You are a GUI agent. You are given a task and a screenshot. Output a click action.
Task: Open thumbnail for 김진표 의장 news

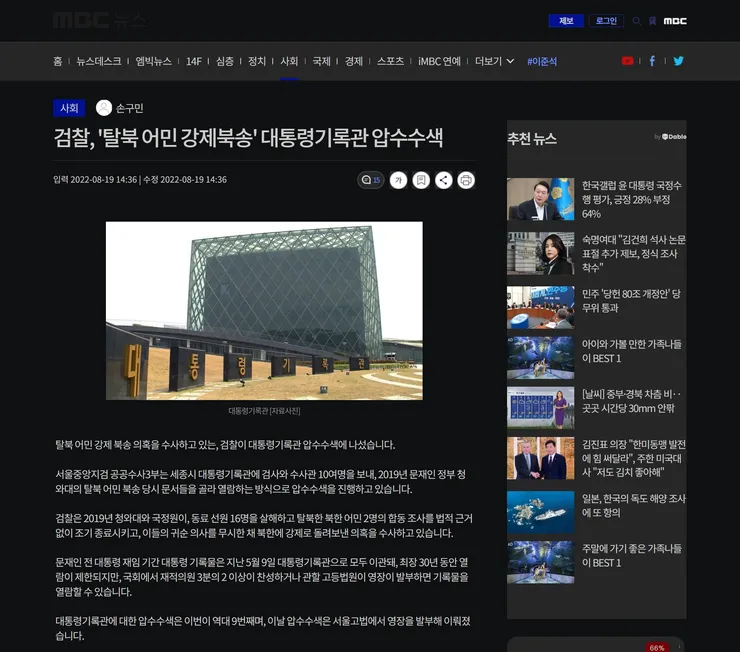540,458
